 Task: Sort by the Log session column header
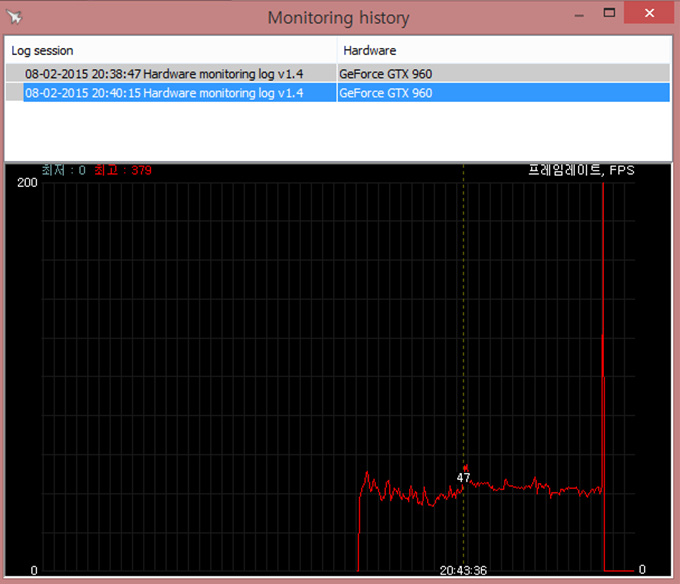(170, 50)
